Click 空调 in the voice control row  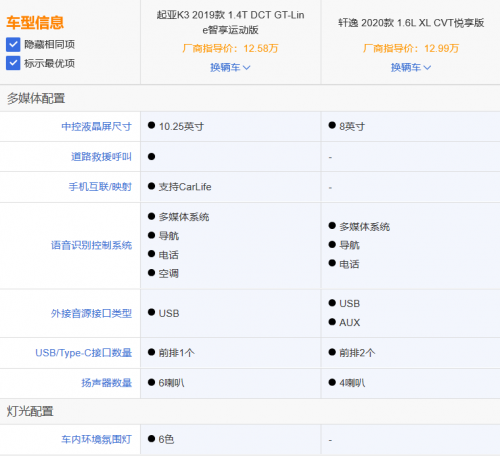tap(169, 274)
